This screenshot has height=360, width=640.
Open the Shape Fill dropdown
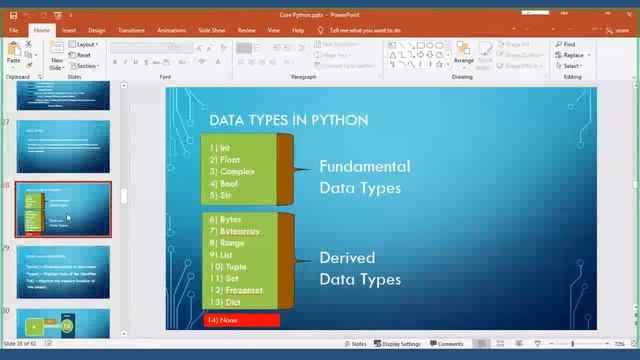(515, 44)
